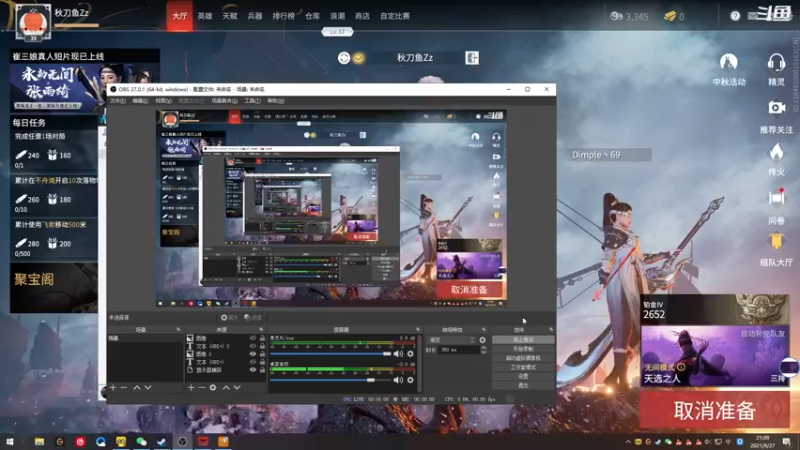The image size is (800, 450).
Task: Open the OBS 文件 (File) menu
Action: [118, 101]
